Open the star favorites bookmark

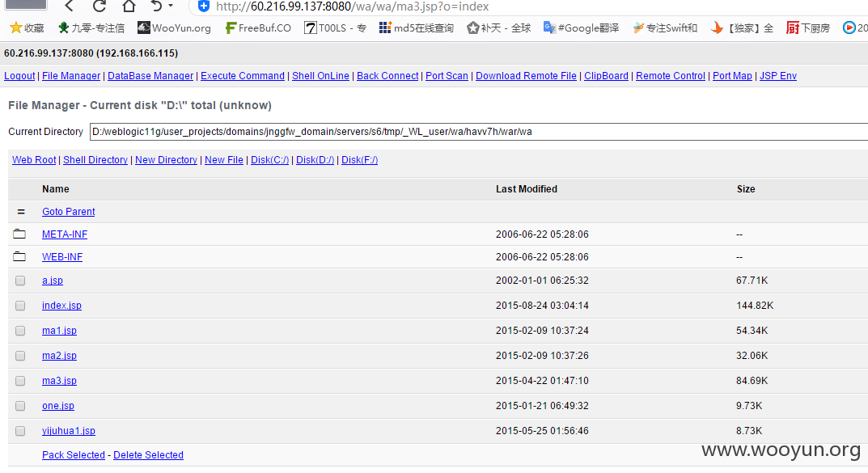(27, 27)
